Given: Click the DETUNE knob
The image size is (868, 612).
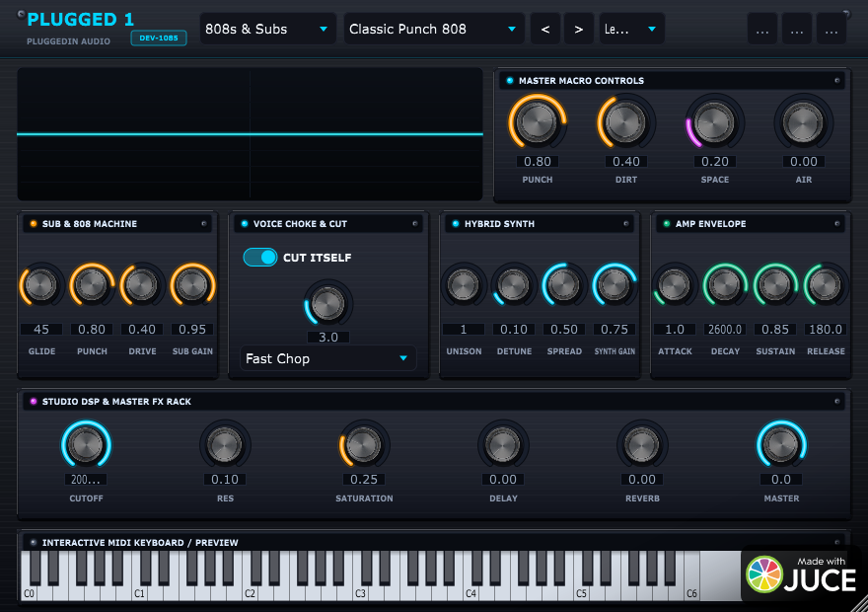Looking at the screenshot, I should point(514,285).
